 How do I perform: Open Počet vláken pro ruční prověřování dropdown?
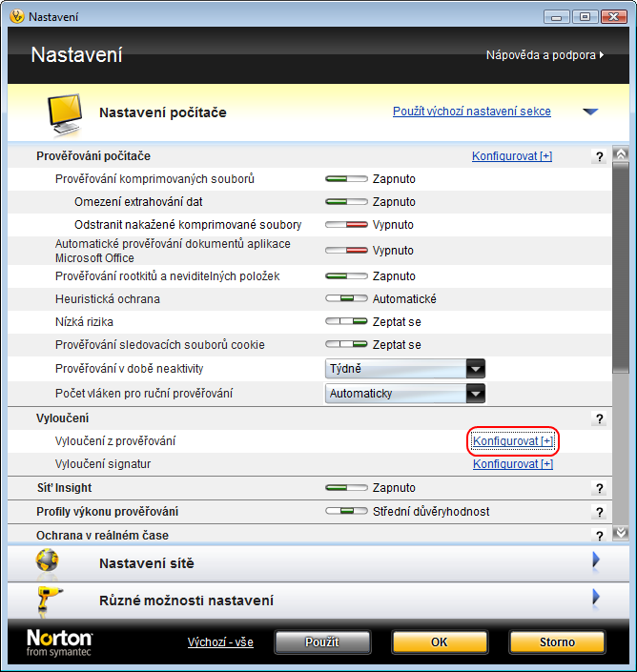[x=405, y=394]
